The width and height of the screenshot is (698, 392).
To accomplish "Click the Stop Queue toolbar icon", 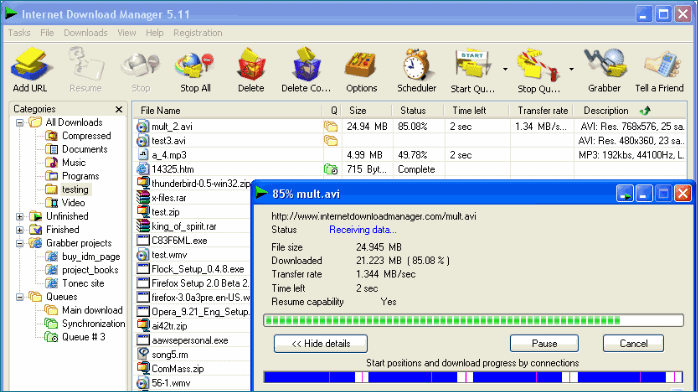I will (539, 70).
